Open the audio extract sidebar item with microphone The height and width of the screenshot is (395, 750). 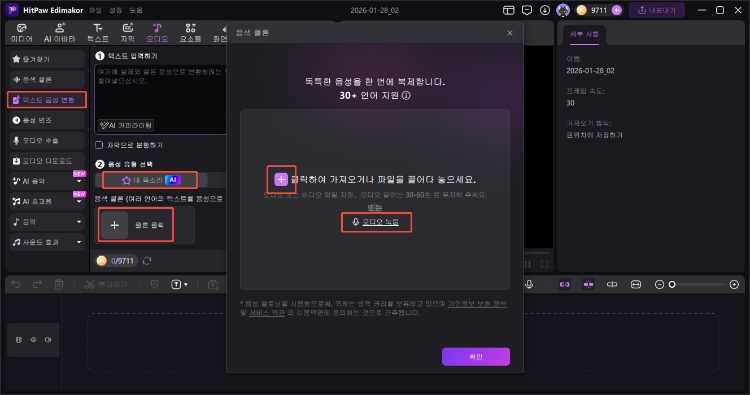(47, 141)
